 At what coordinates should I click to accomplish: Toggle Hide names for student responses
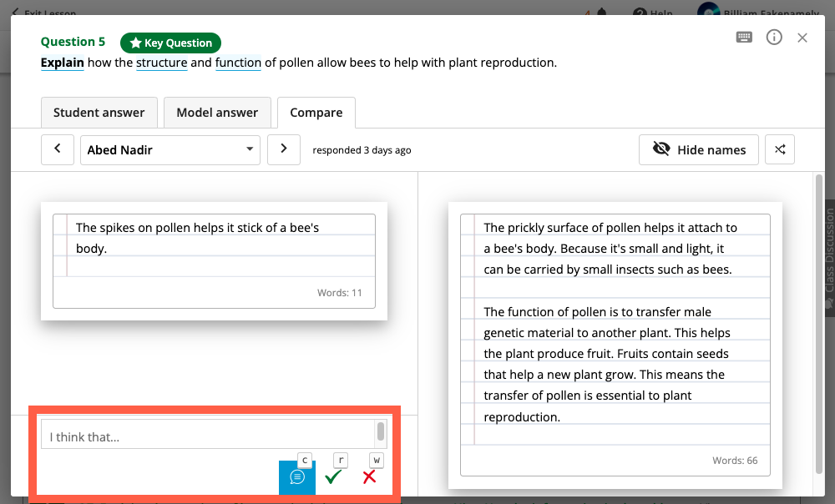(x=698, y=149)
